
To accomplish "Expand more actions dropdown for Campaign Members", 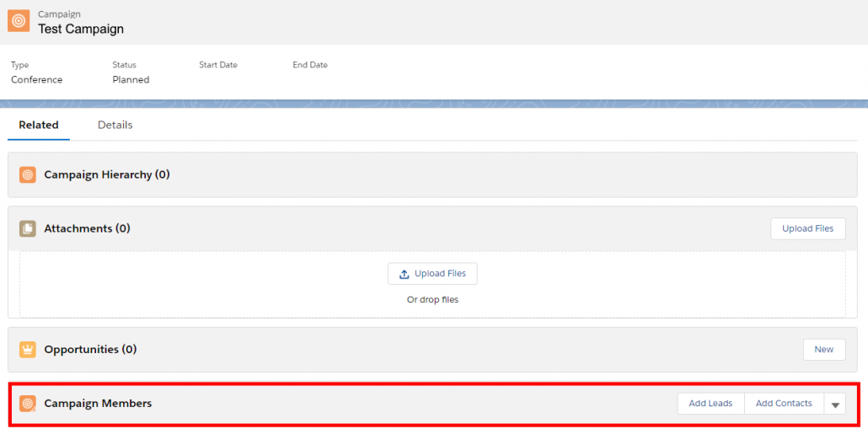I will pyautogui.click(x=835, y=404).
